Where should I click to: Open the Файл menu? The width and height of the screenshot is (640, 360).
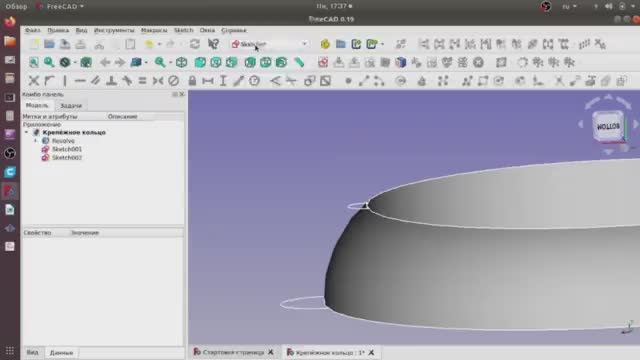33,30
